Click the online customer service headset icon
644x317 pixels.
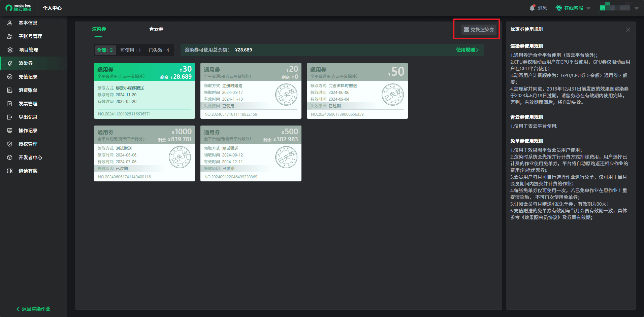click(559, 8)
